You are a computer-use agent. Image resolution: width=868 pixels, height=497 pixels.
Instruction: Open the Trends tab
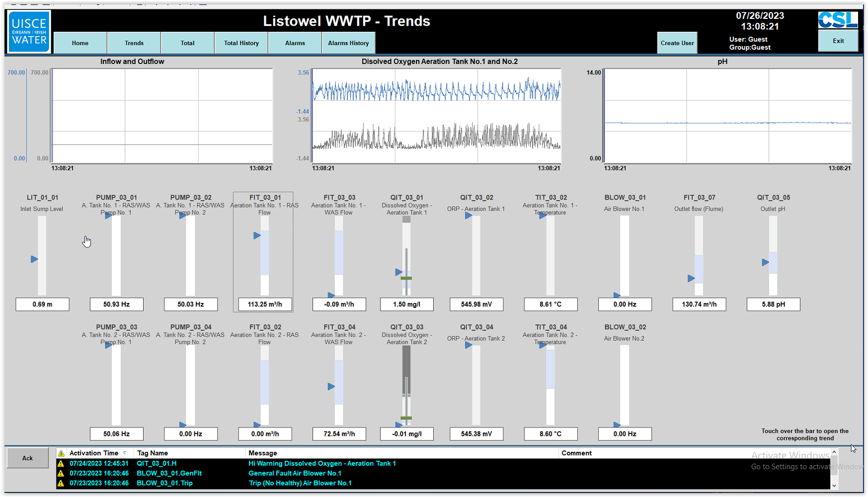pyautogui.click(x=134, y=43)
